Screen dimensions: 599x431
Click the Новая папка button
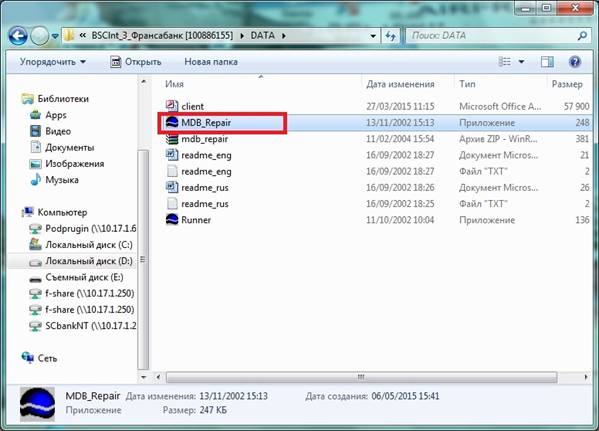tap(211, 62)
